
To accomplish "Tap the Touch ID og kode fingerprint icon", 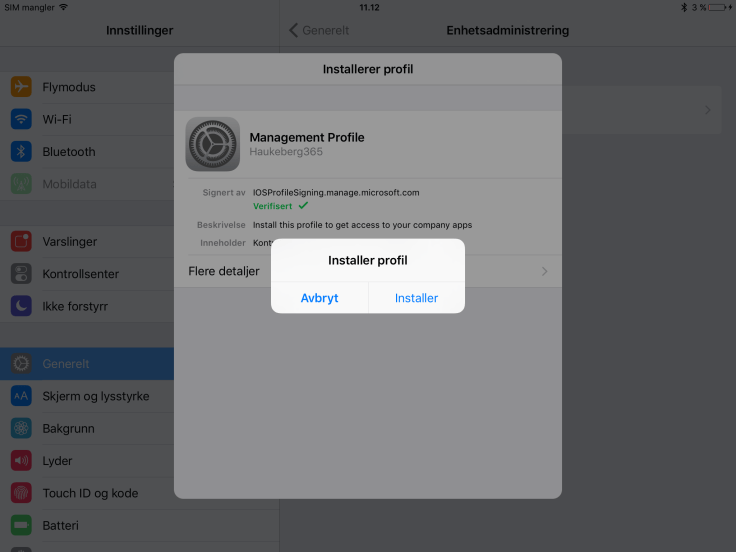I will click(21, 493).
